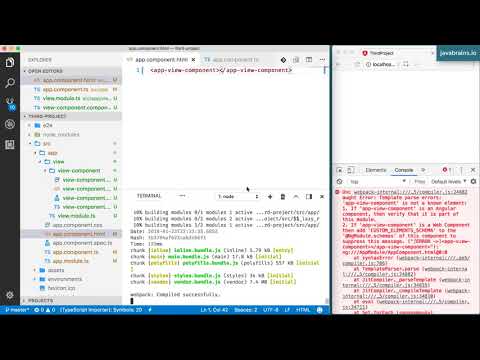Switch to Console tab in DevTools
480x360 pixels.
tap(404, 170)
